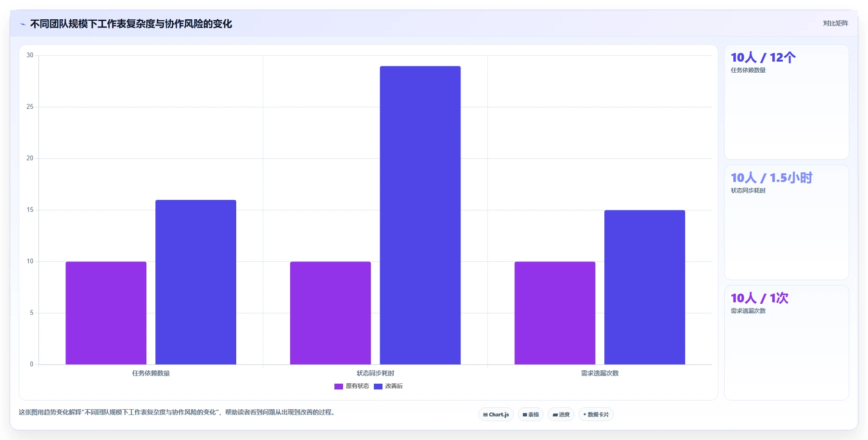Screen dimensions: 868x440
Task: Select the 数据卡片 tag pill
Action: point(596,414)
